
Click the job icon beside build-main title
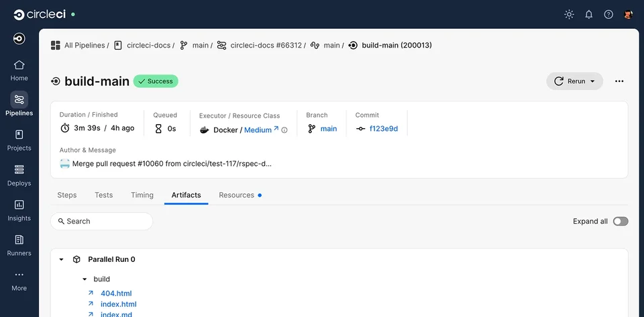pos(56,81)
